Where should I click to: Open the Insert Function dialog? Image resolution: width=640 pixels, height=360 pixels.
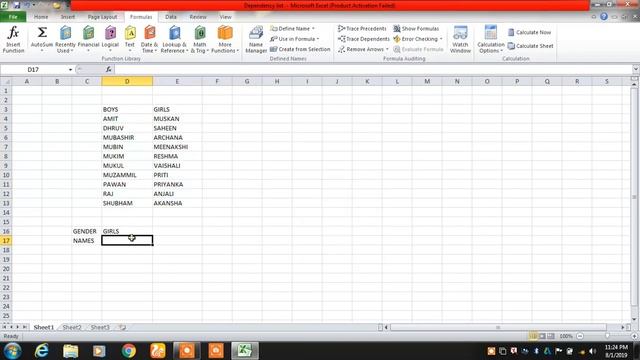coord(13,39)
